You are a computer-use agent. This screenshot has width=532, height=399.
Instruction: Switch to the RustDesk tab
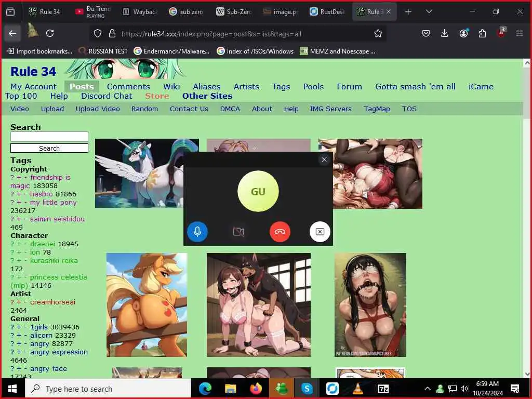coord(327,12)
